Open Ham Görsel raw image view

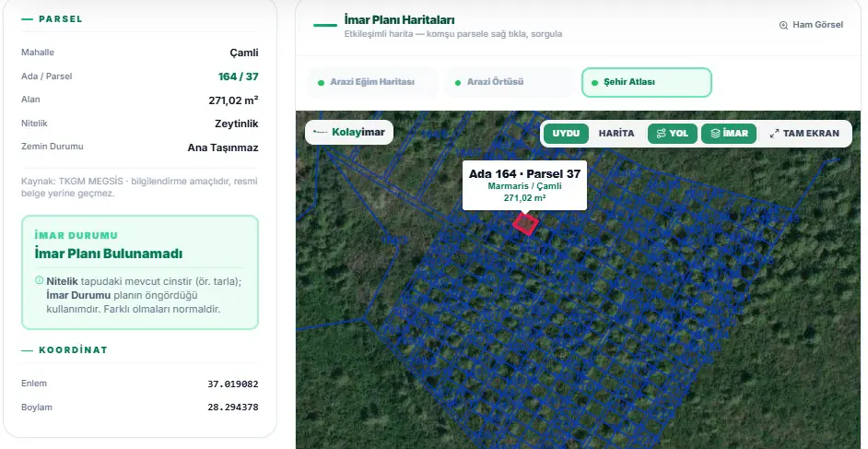click(x=811, y=25)
